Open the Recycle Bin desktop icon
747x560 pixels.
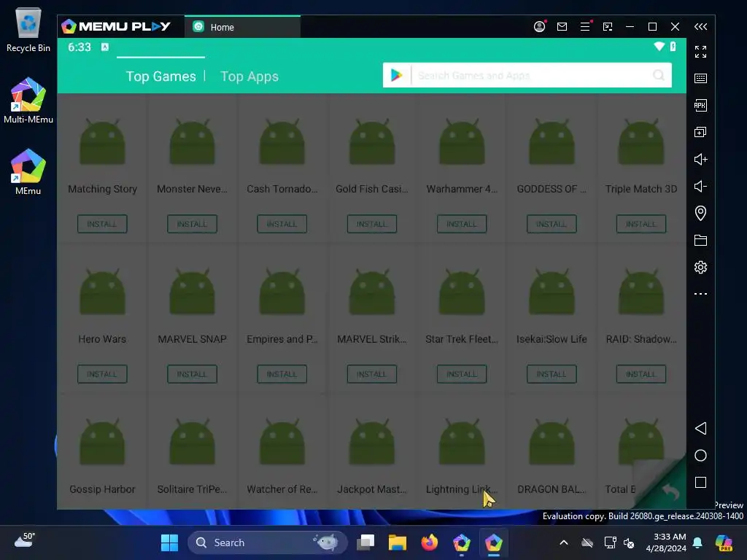tap(28, 29)
